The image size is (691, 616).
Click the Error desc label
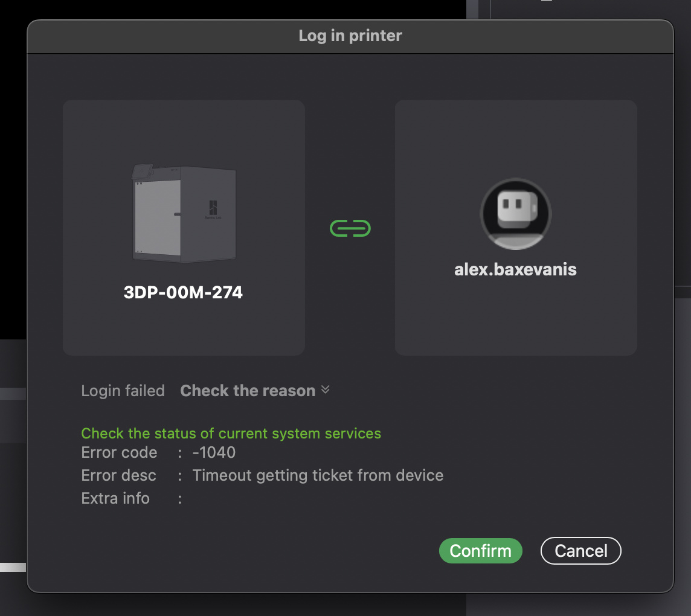click(118, 475)
